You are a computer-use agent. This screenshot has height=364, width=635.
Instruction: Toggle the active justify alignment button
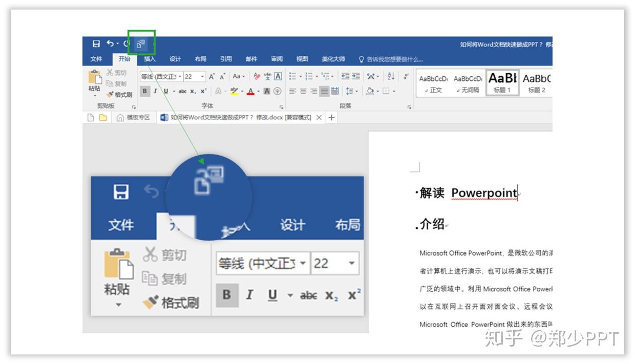(324, 91)
